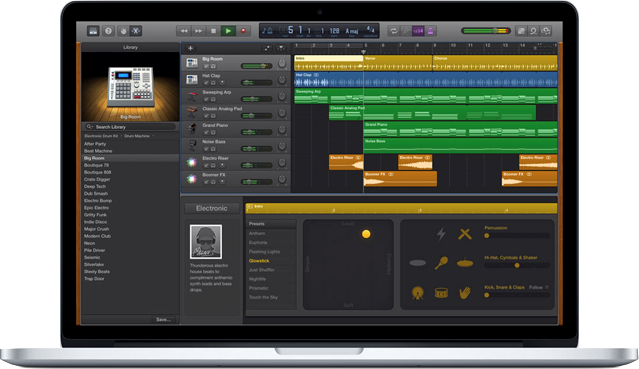Select the Boomer FX track icon
The width and height of the screenshot is (639, 369).
(192, 179)
